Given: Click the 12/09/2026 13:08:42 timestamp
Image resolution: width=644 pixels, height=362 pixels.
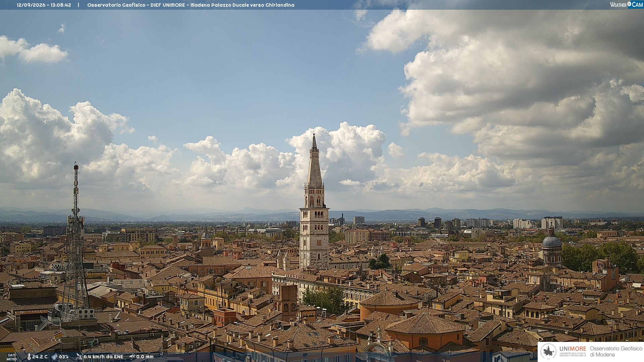Looking at the screenshot, I should point(44,5).
